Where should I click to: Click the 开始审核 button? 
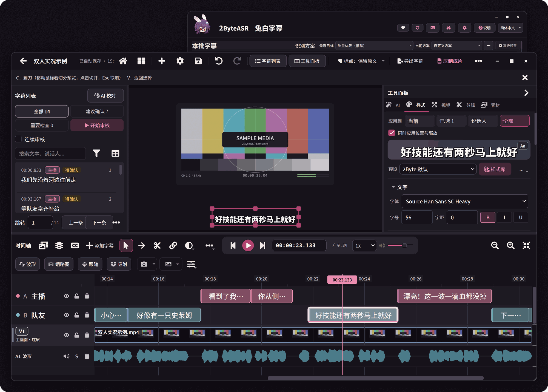97,125
